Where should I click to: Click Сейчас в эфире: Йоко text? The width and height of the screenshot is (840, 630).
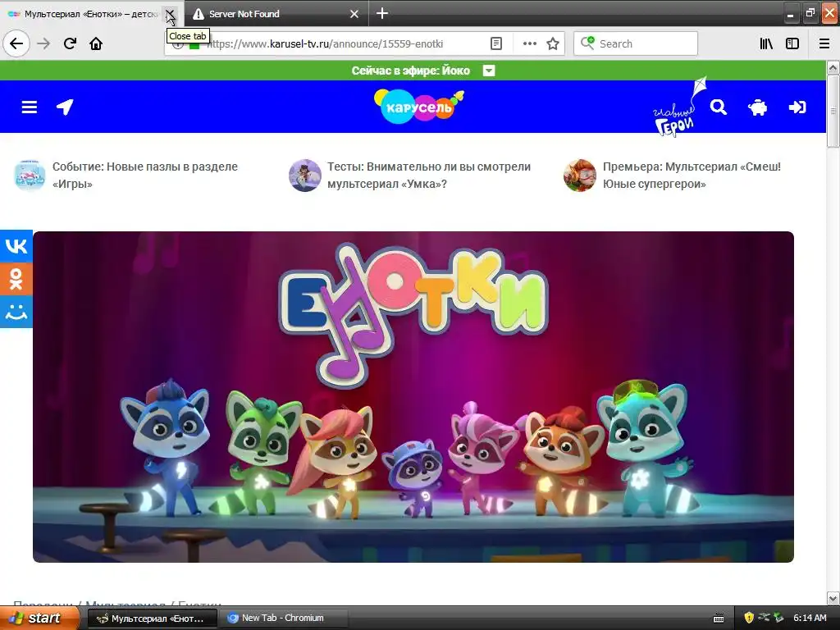click(410, 71)
